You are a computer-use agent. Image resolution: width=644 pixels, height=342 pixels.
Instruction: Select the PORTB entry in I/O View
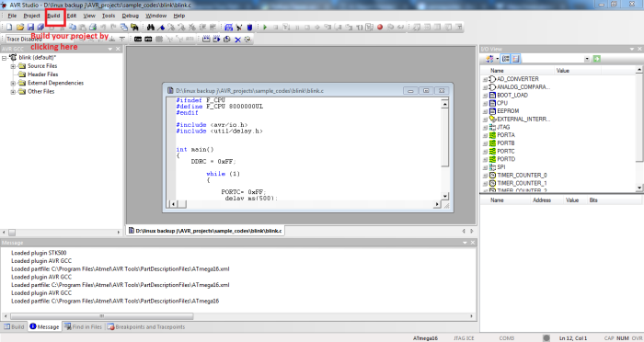point(506,142)
